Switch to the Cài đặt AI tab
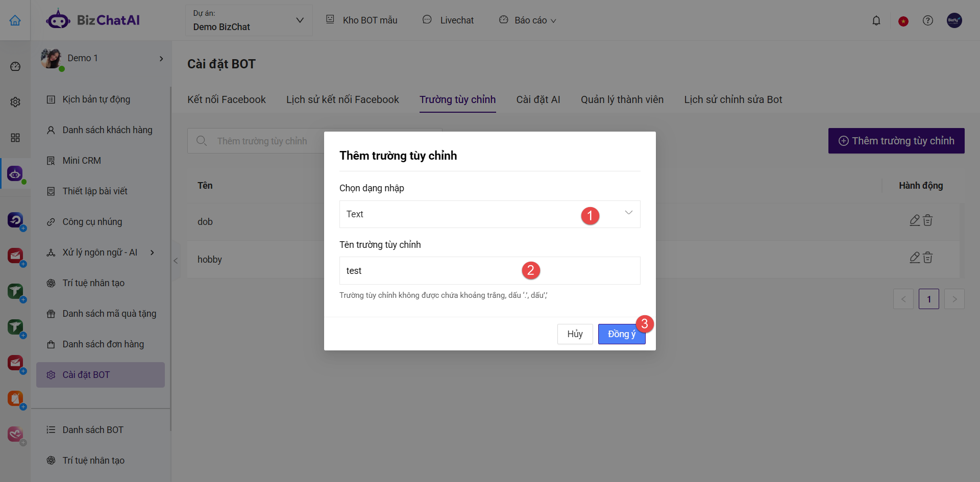Screen dimensions: 980x482 pos(538,99)
